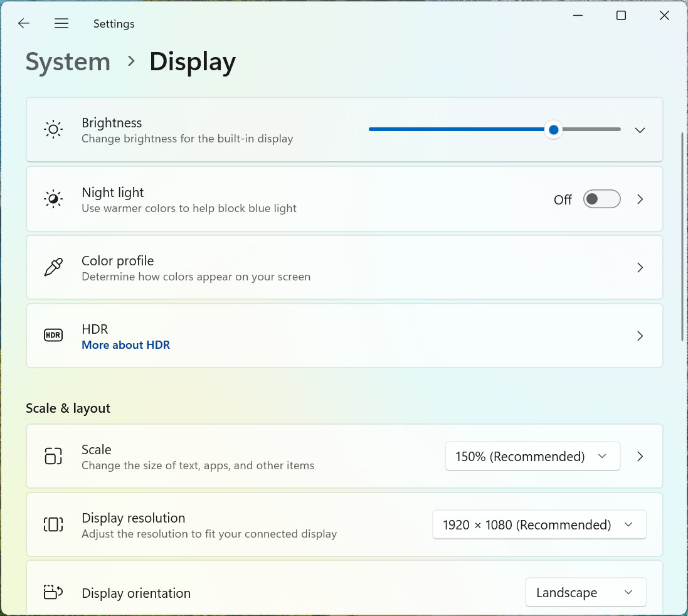Open the Display resolution dropdown
This screenshot has height=616, width=688.
pos(539,525)
